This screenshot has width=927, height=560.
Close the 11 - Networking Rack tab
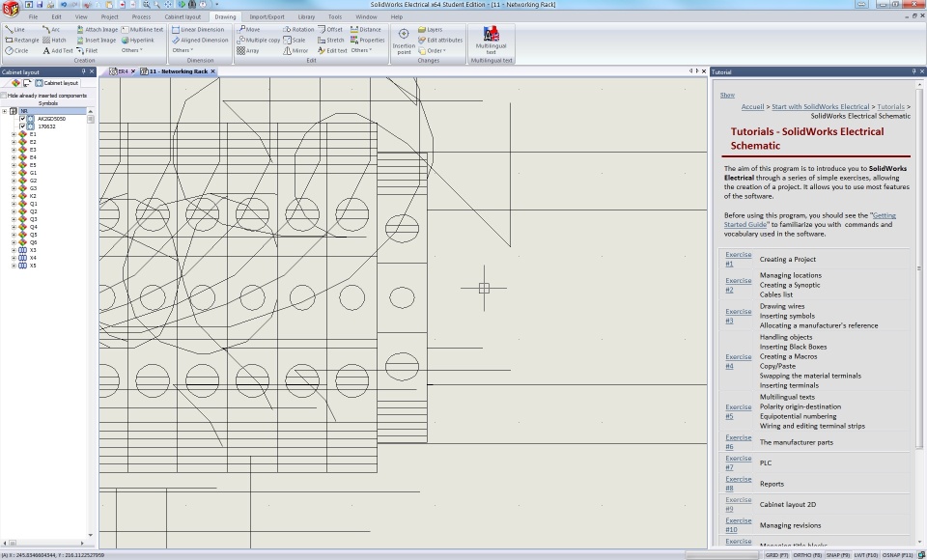pyautogui.click(x=213, y=71)
